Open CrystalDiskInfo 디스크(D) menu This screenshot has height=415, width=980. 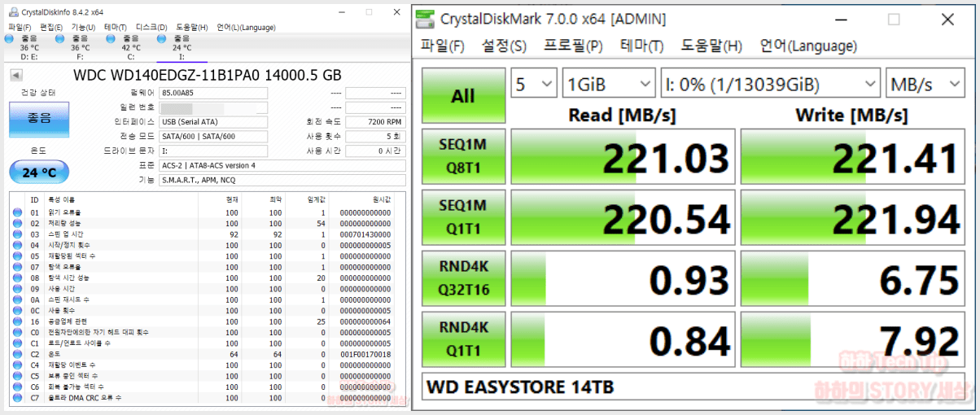pyautogui.click(x=151, y=27)
